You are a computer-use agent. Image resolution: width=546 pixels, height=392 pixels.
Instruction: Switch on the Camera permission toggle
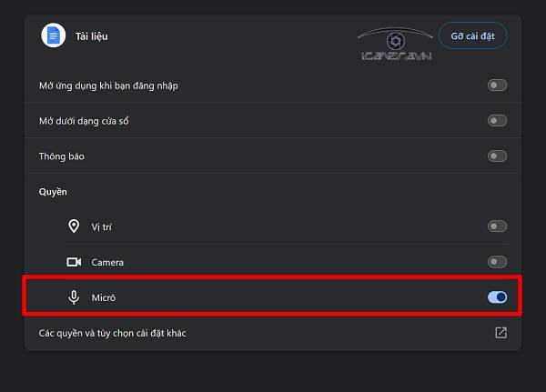tap(497, 262)
